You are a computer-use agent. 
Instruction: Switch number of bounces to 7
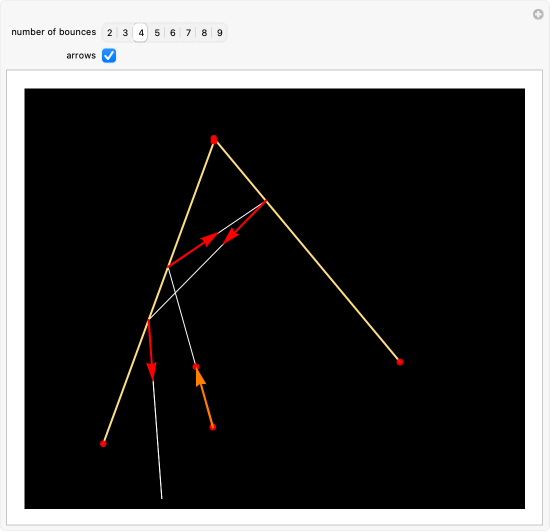coord(188,33)
